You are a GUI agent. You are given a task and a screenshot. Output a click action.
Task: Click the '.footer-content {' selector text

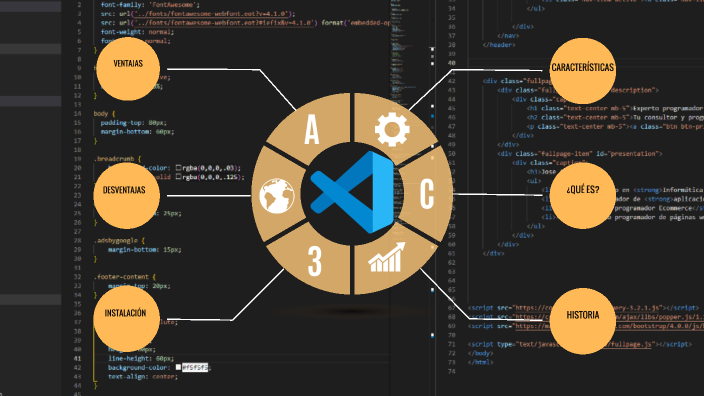point(125,277)
